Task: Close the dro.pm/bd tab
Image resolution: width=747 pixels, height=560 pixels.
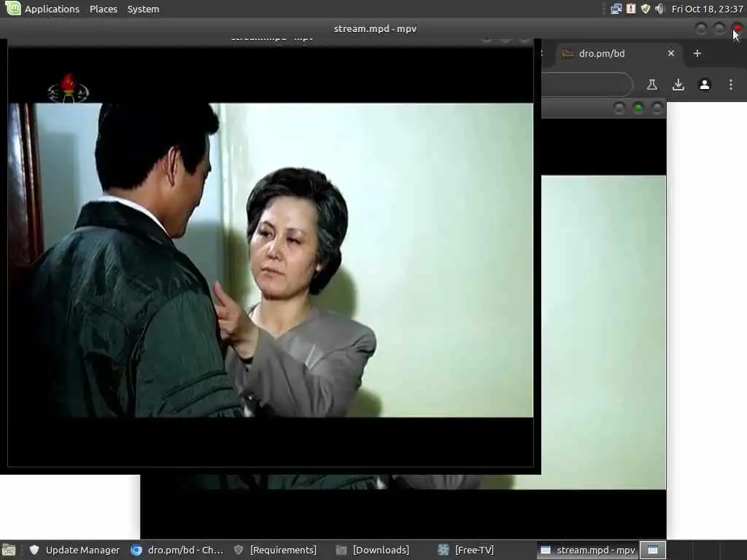Action: 671,53
